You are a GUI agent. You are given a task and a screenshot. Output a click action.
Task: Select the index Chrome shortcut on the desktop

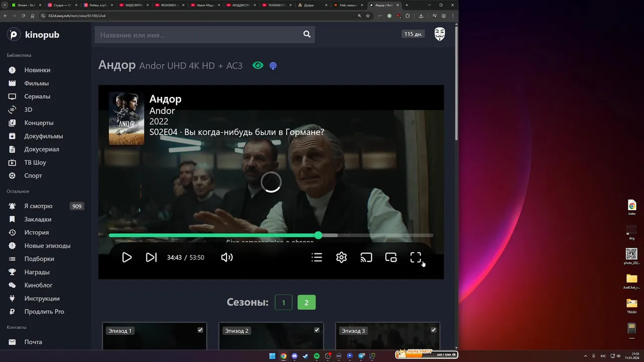tap(632, 208)
